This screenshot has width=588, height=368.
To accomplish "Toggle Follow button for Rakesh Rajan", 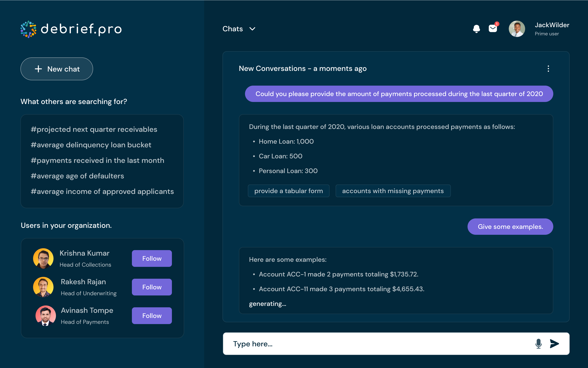I will [x=152, y=287].
